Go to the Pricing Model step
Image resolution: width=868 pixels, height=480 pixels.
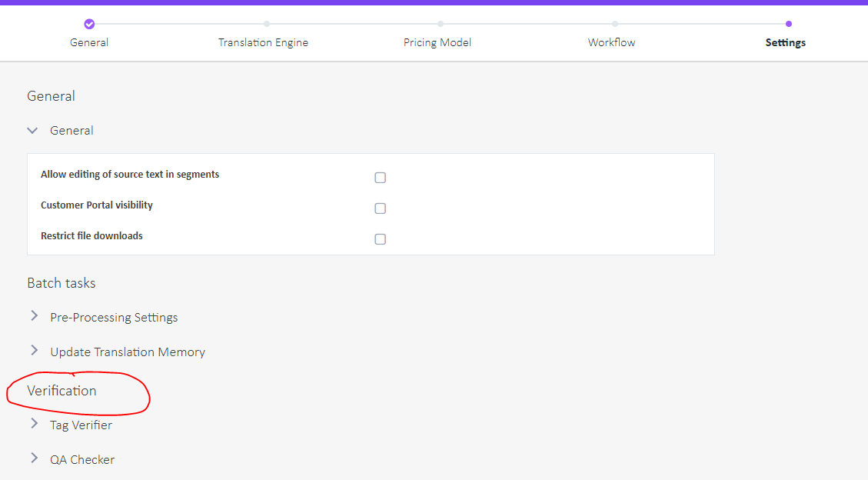point(437,42)
